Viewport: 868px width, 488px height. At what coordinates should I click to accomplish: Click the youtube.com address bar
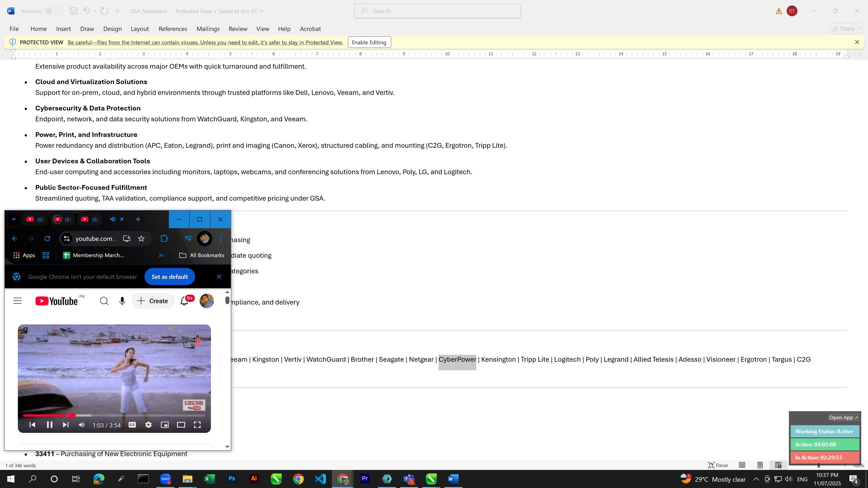(96, 238)
